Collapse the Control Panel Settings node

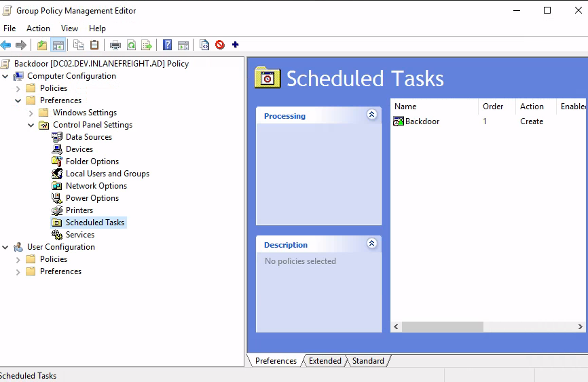click(31, 125)
